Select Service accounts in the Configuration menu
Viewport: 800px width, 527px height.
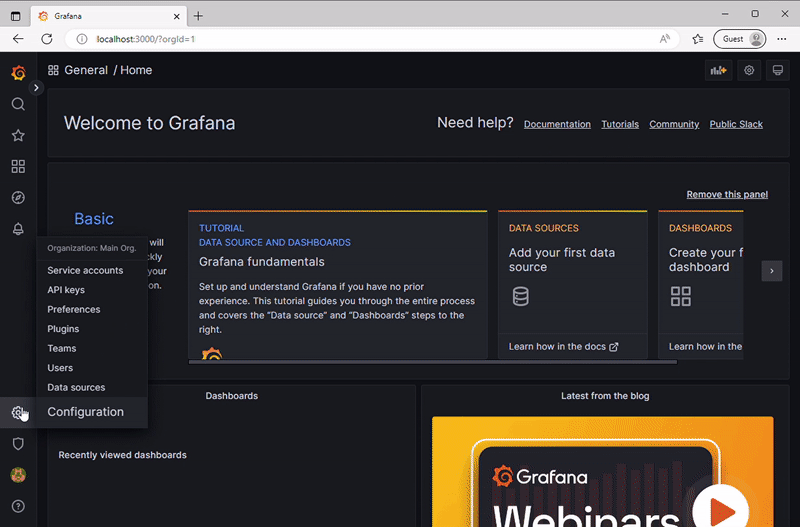pos(85,270)
